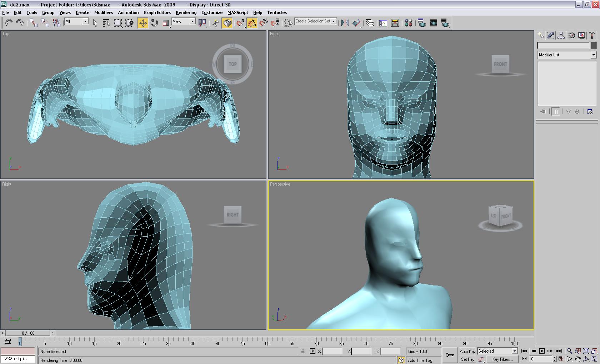Toggle Angle Snap
Viewport: 600px width, 364px height.
tap(252, 23)
